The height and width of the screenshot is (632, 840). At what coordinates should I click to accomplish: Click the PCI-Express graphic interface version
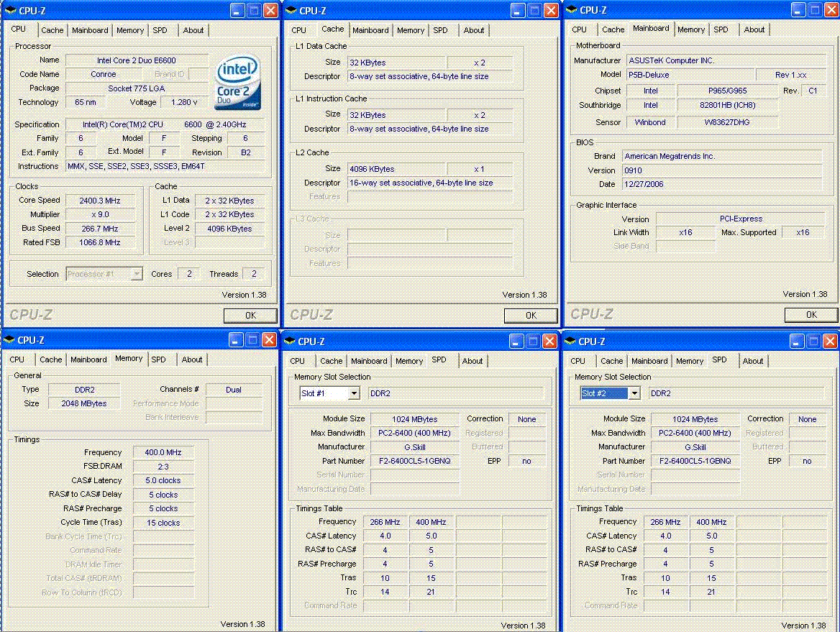coord(740,219)
